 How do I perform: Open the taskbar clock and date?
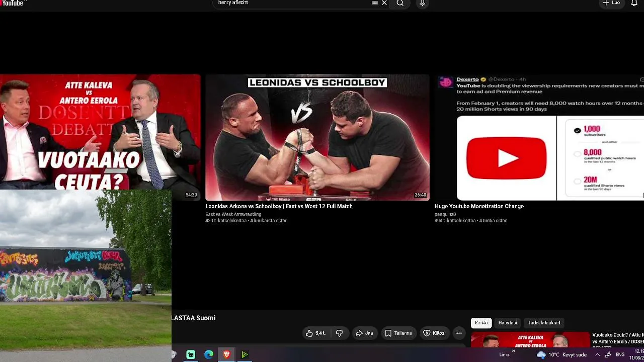pos(636,354)
